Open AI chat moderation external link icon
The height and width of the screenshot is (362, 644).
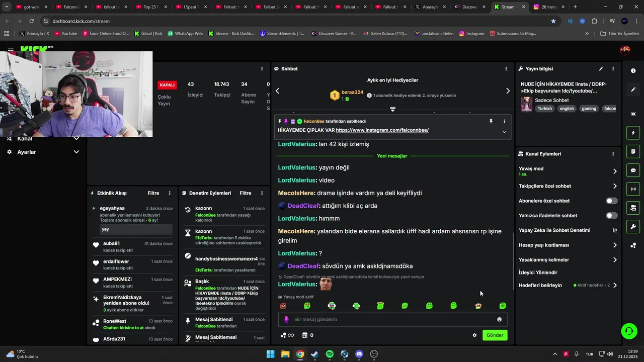pos(615,230)
